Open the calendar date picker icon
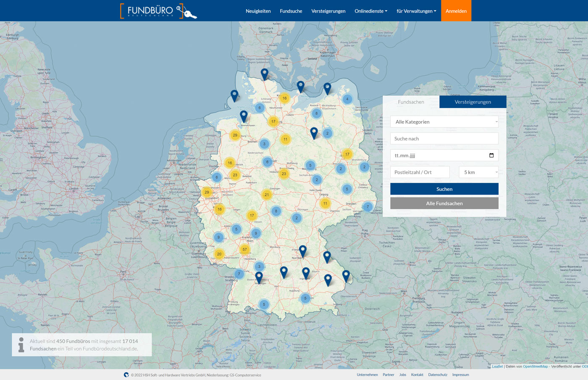 [x=491, y=156]
